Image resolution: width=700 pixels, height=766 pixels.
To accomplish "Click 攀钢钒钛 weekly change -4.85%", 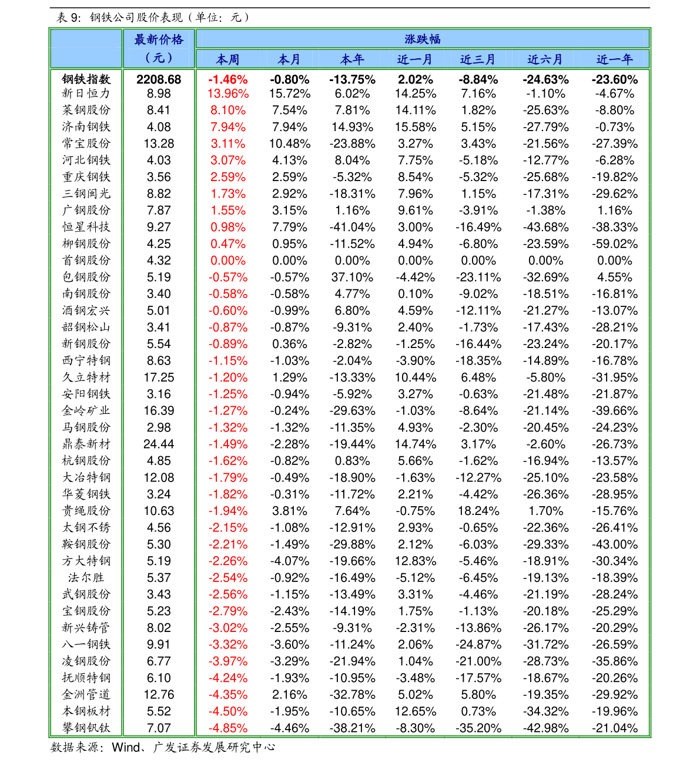I will 228,728.
